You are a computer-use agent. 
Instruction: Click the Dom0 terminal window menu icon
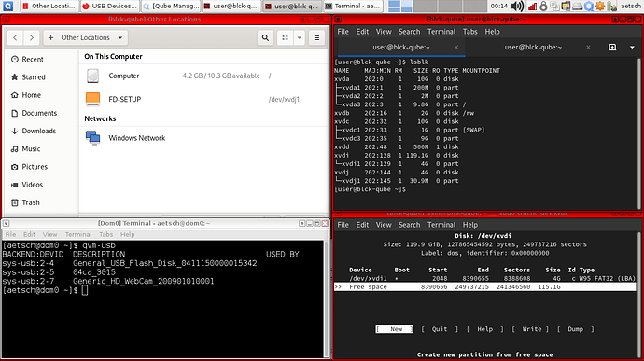click(7, 224)
